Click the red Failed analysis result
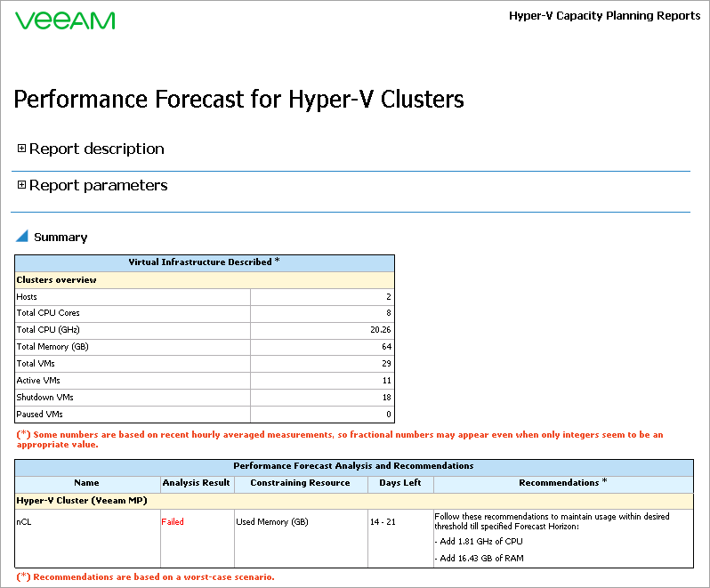 [173, 522]
